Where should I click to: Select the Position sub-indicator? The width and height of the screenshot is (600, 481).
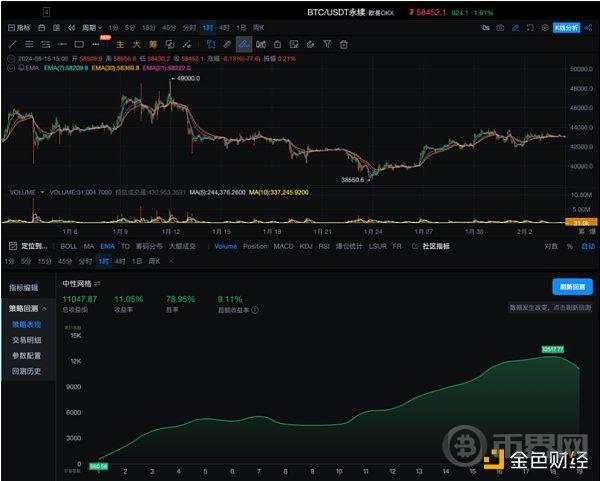255,246
